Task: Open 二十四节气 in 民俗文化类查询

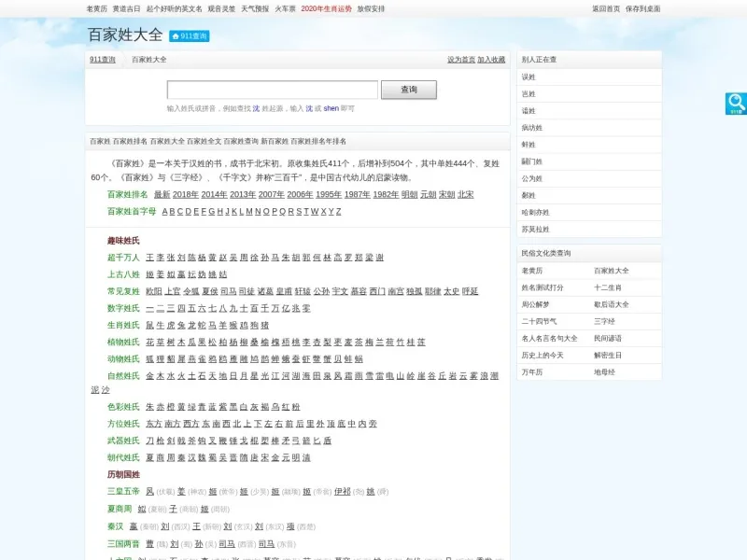Action: pos(539,321)
